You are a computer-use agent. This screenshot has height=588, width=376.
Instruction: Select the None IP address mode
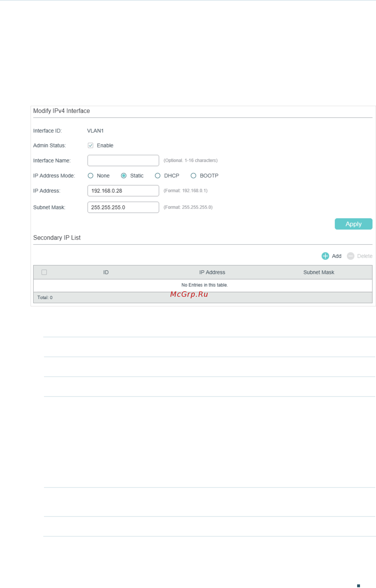tap(91, 176)
